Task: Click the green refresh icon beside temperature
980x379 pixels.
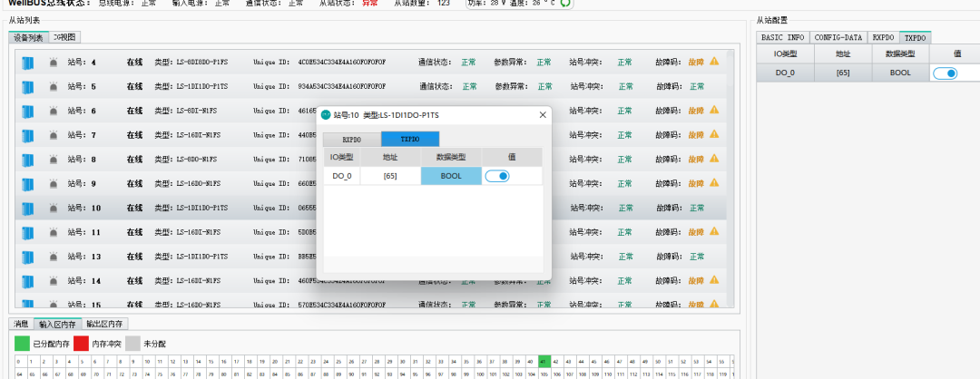Action: [565, 3]
